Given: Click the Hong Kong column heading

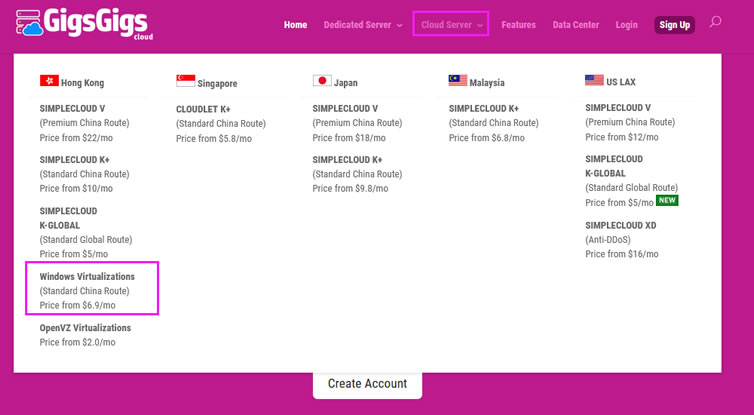Looking at the screenshot, I should pyautogui.click(x=82, y=83).
